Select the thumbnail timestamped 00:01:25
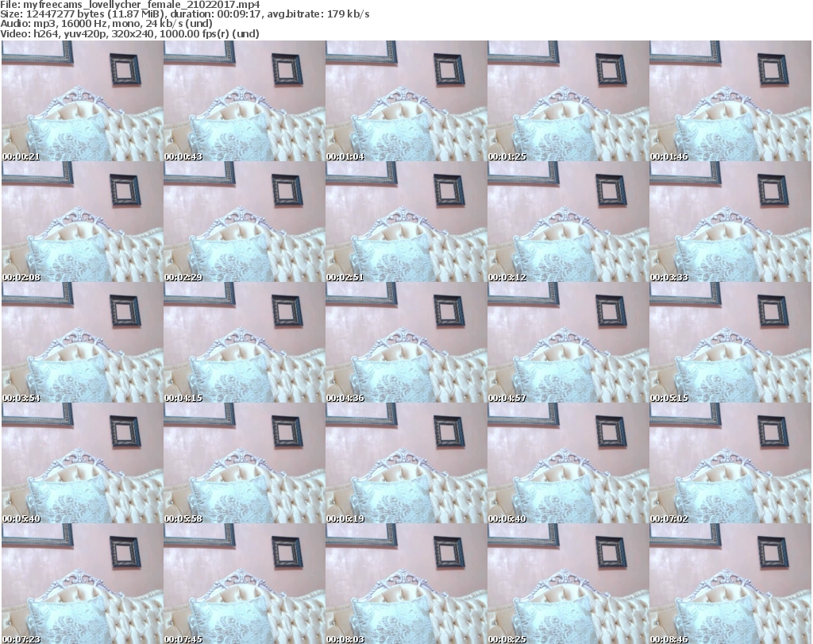 tap(568, 101)
